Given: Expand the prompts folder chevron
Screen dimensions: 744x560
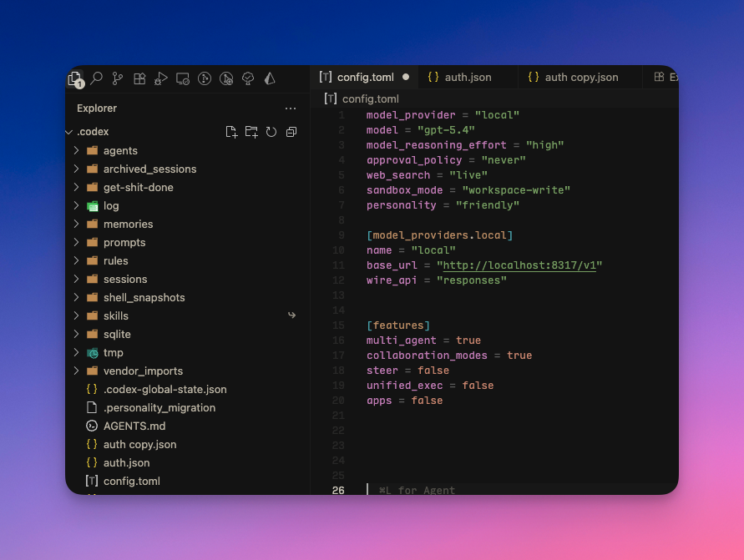Looking at the screenshot, I should click(76, 242).
